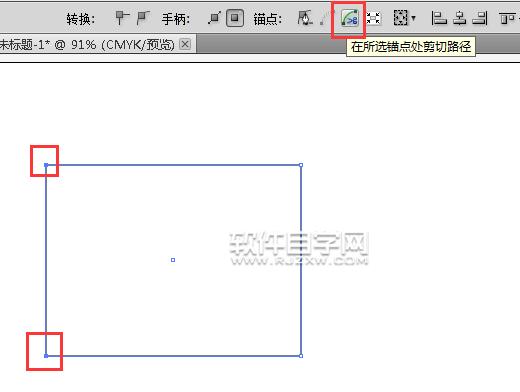The image size is (520, 392).
Task: Click the connect selected endpoints icon
Action: tap(327, 18)
